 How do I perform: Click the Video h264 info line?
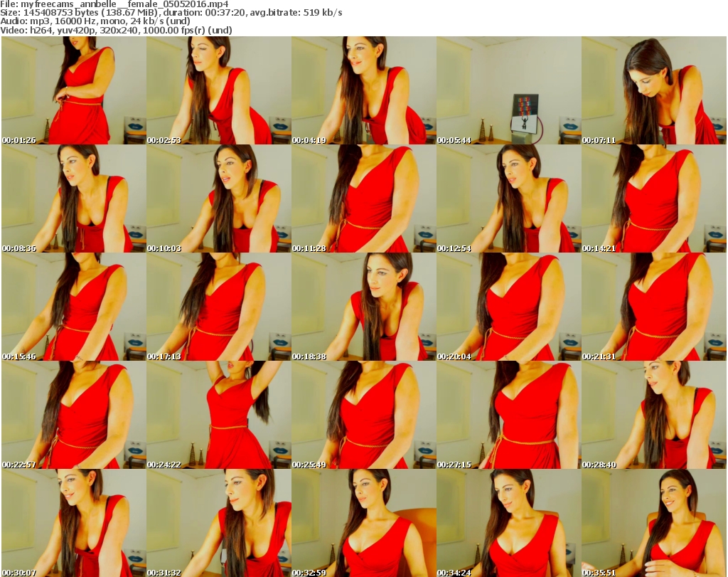point(116,30)
